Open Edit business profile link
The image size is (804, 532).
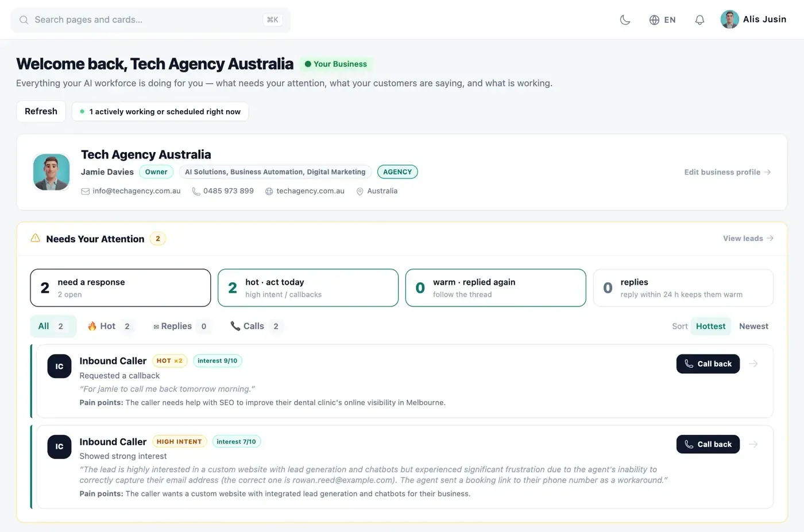click(727, 172)
